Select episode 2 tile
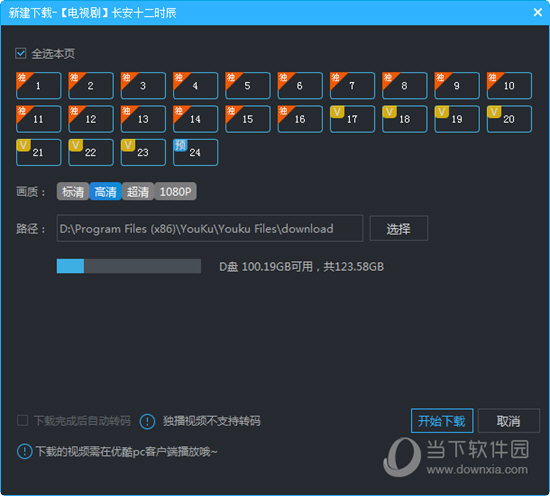Image resolution: width=550 pixels, height=496 pixels. [91, 86]
